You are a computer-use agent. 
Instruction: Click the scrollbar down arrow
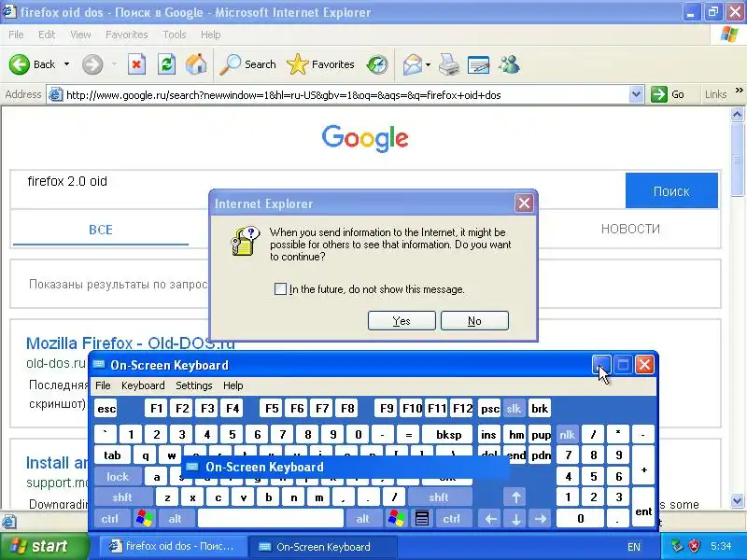[x=737, y=500]
